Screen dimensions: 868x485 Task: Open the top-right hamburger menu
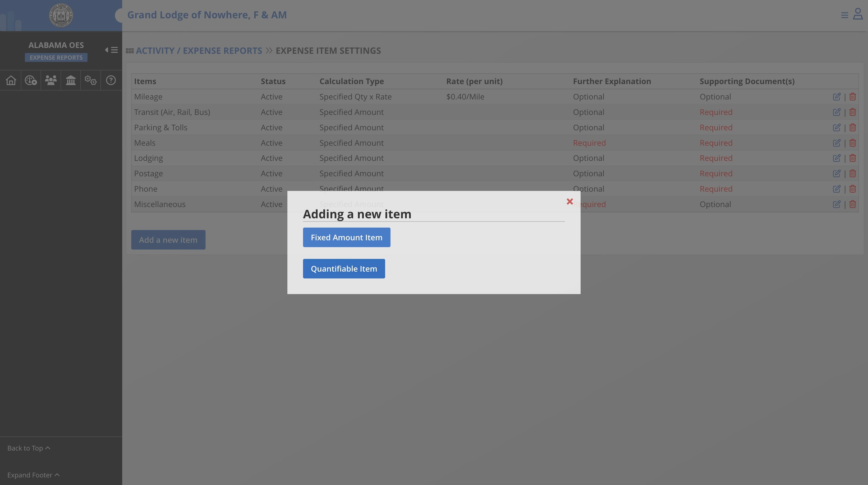[x=844, y=15]
